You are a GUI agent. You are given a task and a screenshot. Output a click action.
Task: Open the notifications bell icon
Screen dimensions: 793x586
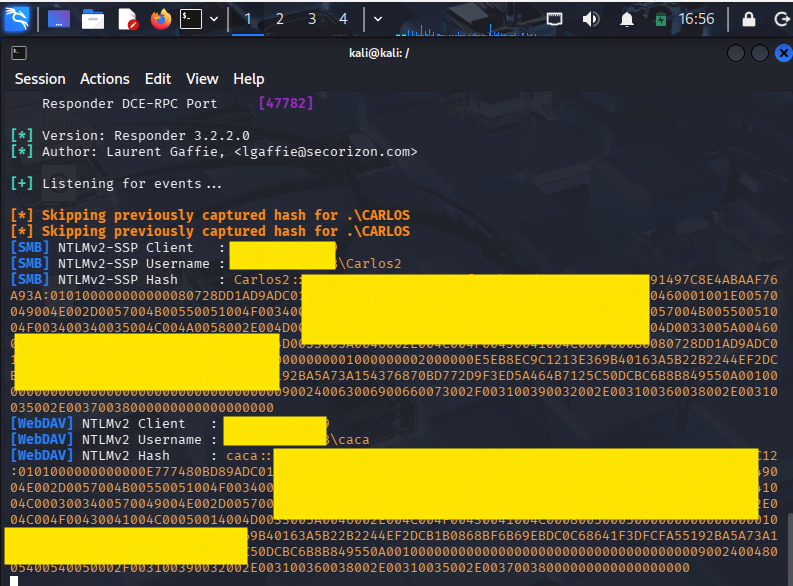coord(627,19)
